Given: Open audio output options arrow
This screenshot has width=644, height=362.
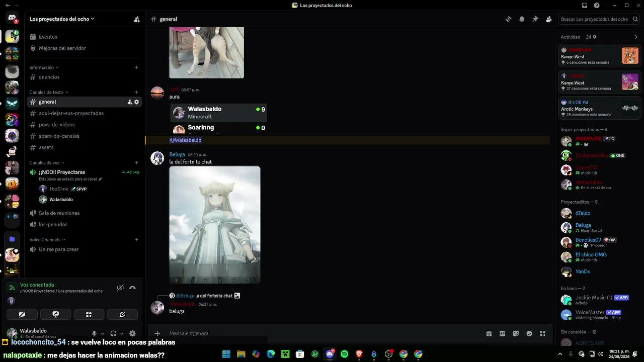Looking at the screenshot, I should click(x=122, y=333).
